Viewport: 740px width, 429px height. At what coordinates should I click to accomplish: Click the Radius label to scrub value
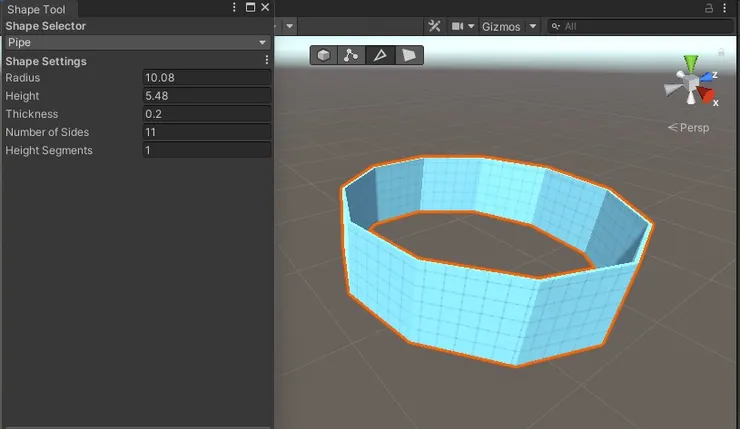coord(23,78)
